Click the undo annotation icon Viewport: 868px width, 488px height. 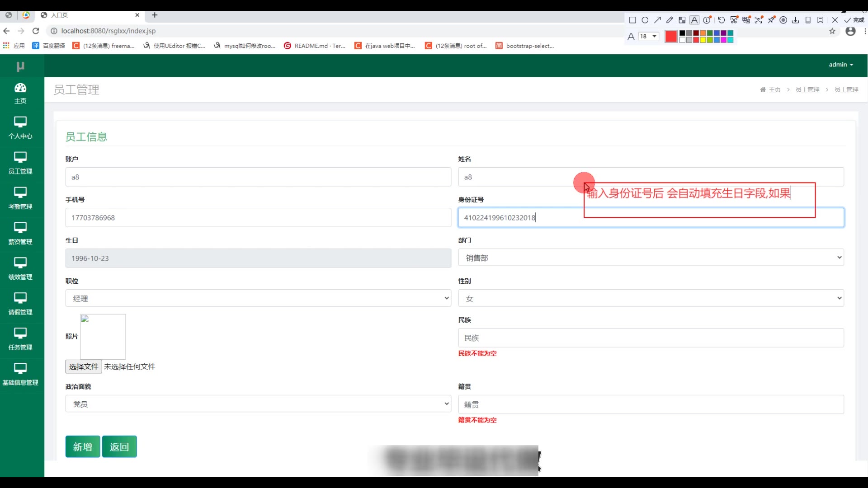point(722,20)
